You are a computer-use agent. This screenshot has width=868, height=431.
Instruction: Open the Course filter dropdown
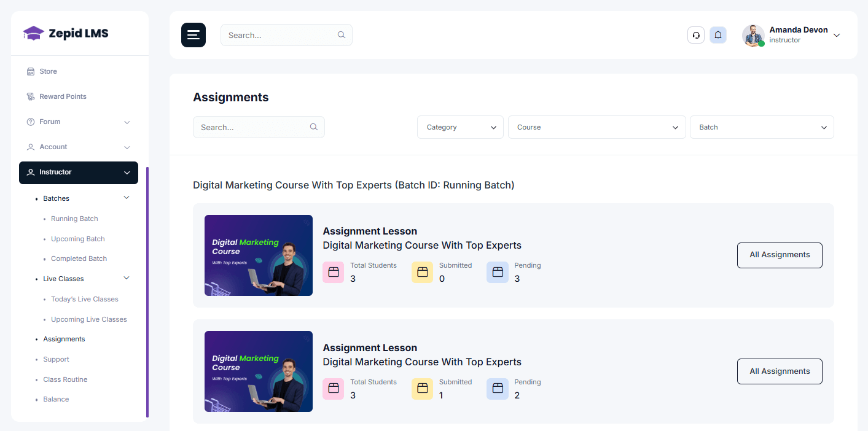(x=596, y=127)
